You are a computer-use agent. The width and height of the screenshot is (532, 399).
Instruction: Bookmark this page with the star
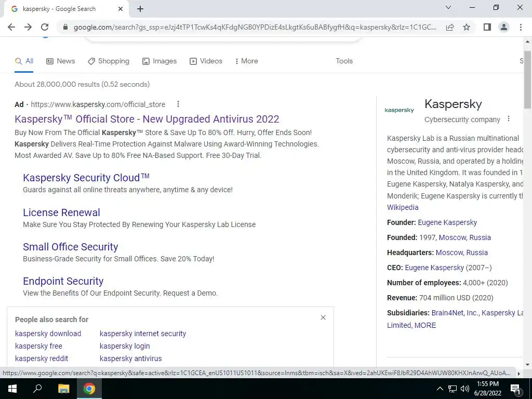click(x=467, y=27)
